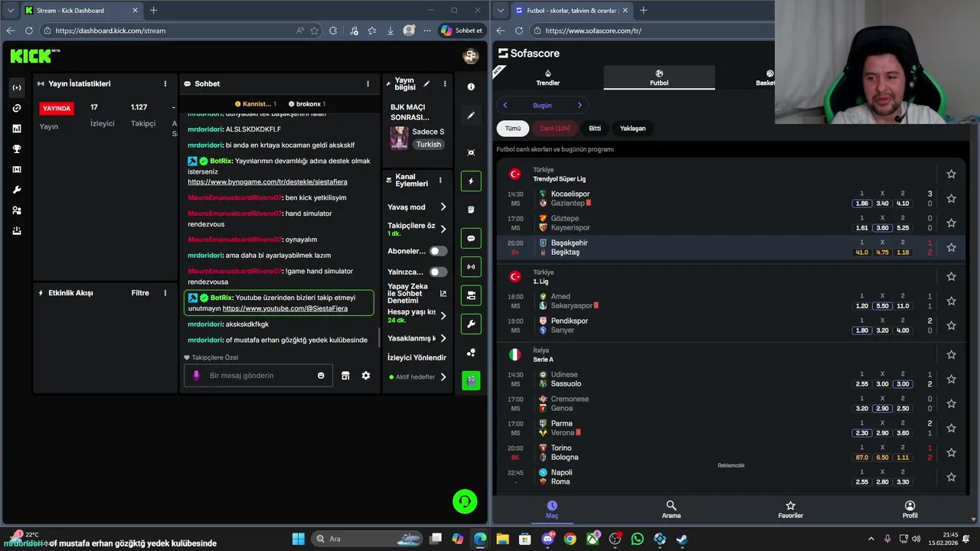This screenshot has height=551, width=980.
Task: Click the Sofascore logo
Action: (x=529, y=54)
